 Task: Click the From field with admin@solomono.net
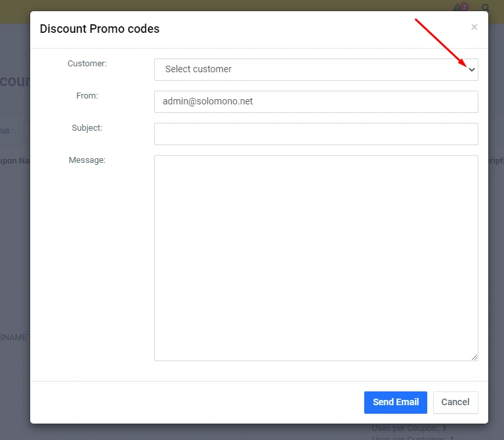tap(316, 102)
